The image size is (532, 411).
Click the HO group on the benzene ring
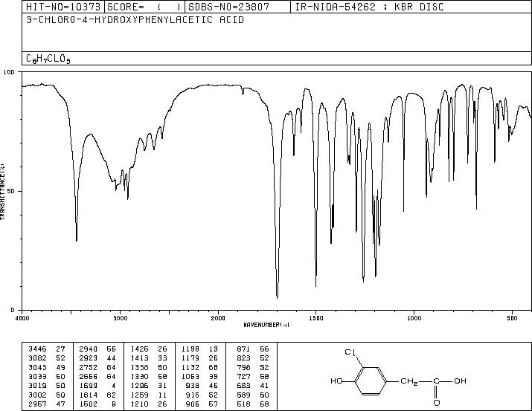(336, 381)
